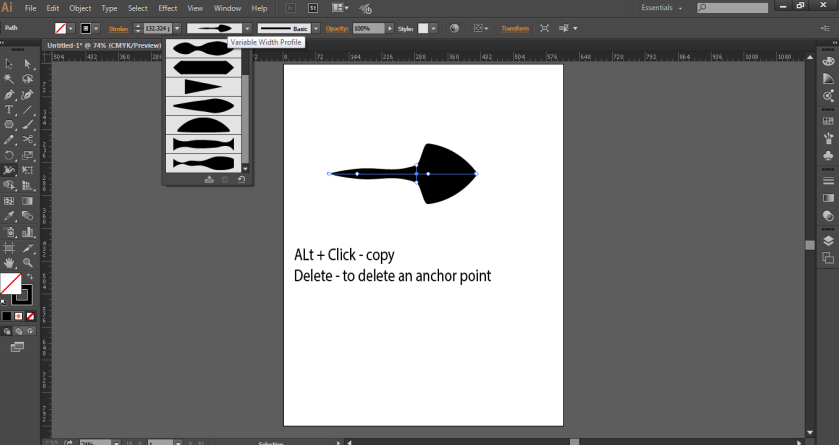
Task: Select the Polygon shape tool
Action: coord(9,125)
